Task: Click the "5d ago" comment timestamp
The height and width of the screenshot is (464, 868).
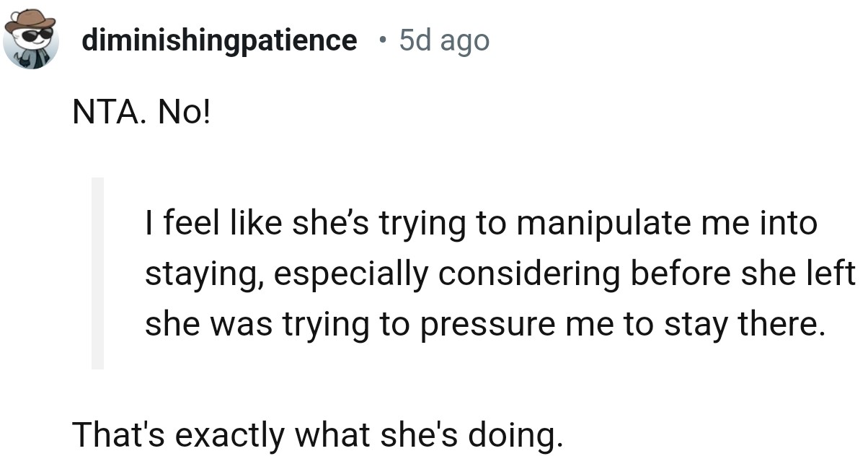Action: click(443, 40)
